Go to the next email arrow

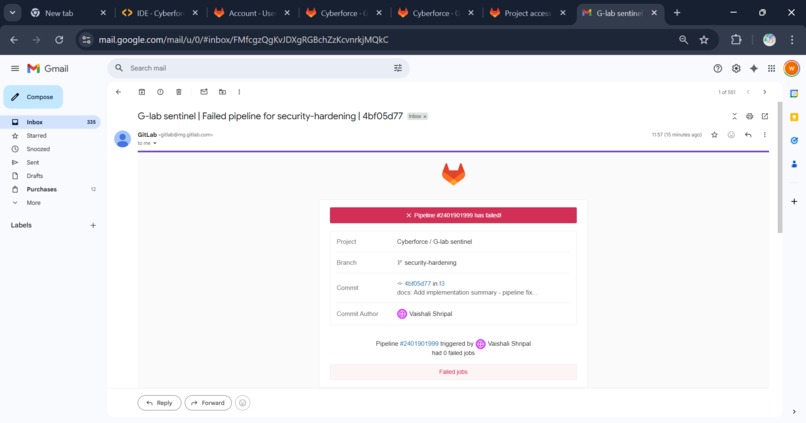[x=764, y=92]
